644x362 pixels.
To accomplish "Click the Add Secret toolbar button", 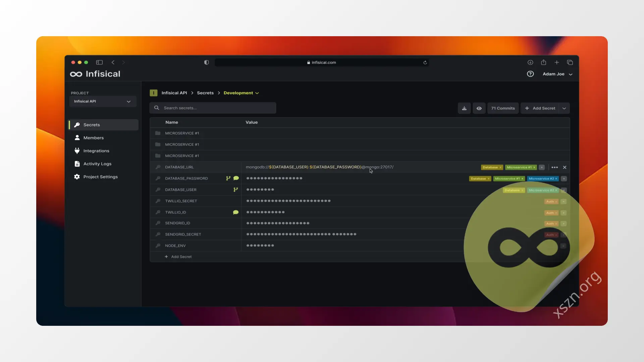I will (540, 108).
